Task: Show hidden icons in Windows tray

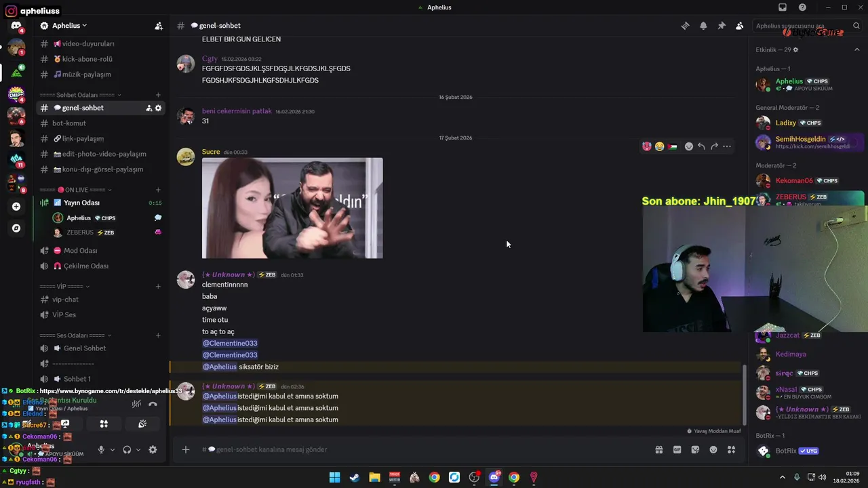Action: [x=783, y=477]
